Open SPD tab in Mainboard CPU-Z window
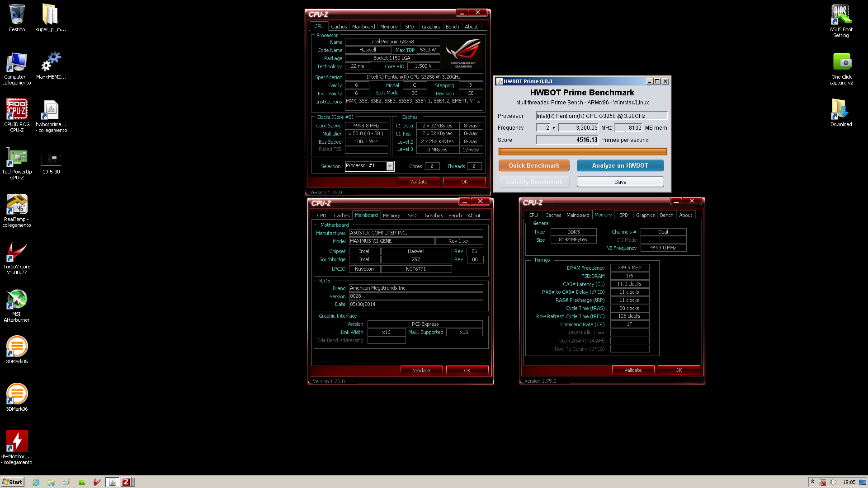The width and height of the screenshot is (868, 488). click(412, 216)
